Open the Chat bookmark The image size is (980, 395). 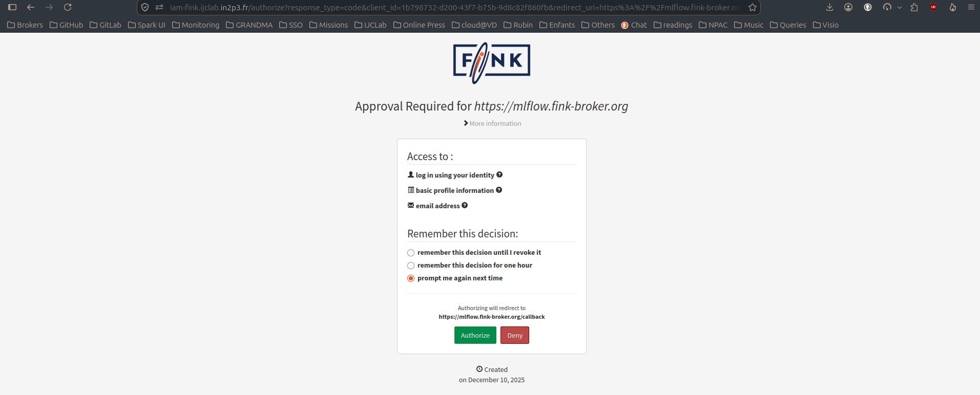pos(634,25)
